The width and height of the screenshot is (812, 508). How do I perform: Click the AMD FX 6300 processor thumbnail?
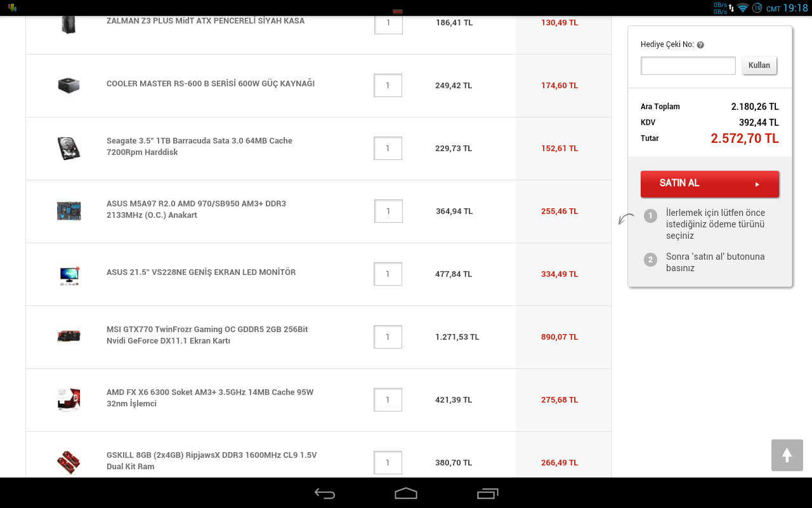click(69, 399)
